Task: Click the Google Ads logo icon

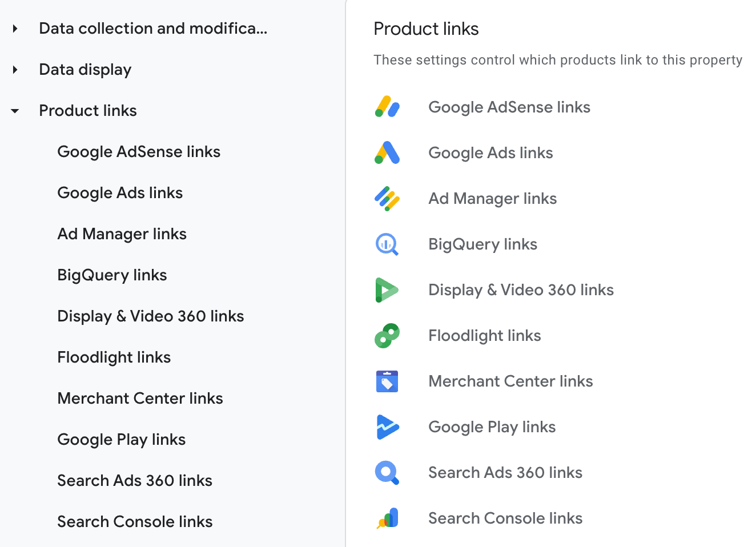Action: [x=387, y=152]
